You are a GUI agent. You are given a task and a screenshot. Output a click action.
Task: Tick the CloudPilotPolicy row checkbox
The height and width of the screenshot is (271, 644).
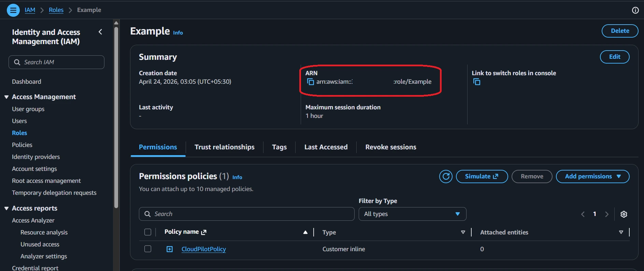tap(148, 249)
